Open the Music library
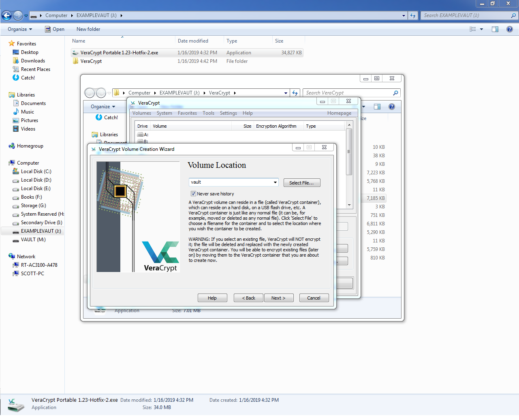Image resolution: width=519 pixels, height=420 pixels. coord(27,112)
